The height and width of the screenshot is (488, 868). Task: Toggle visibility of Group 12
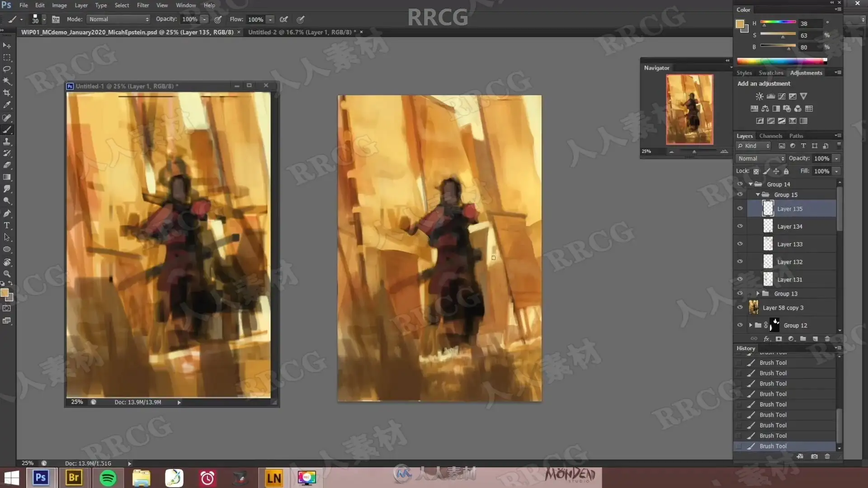[740, 325]
